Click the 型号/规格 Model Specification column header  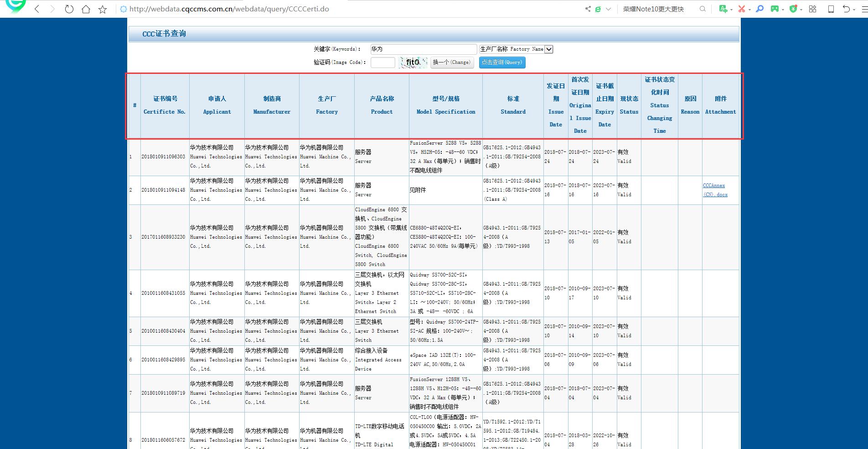tap(446, 105)
